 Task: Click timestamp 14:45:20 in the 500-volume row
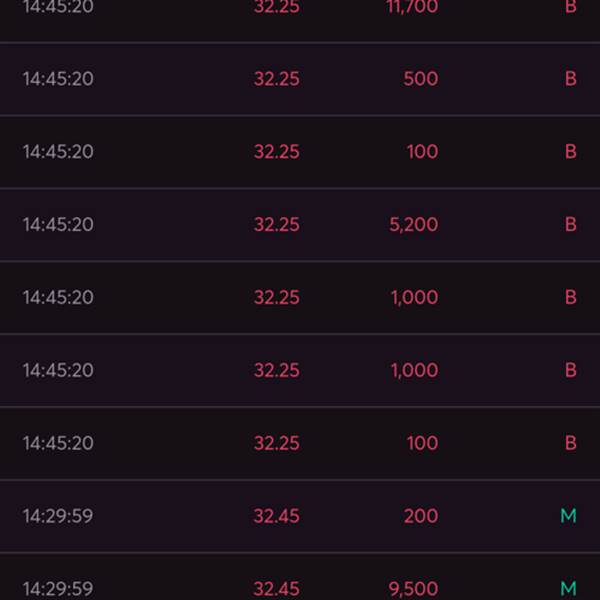coord(58,79)
